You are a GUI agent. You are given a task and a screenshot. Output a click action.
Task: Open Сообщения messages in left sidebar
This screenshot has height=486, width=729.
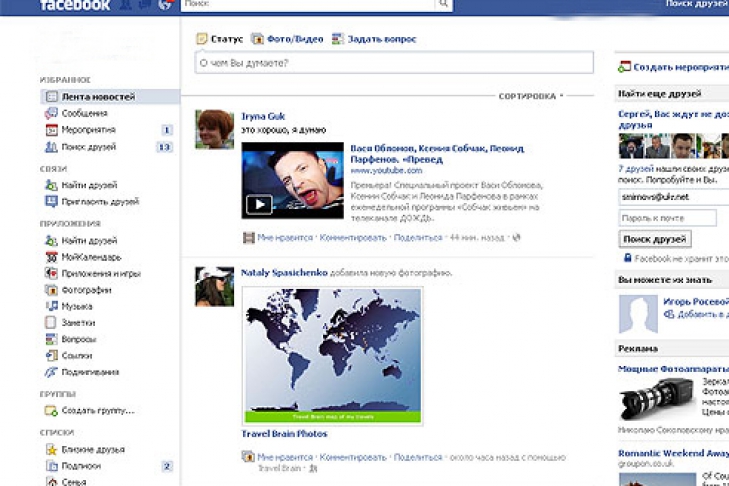83,113
